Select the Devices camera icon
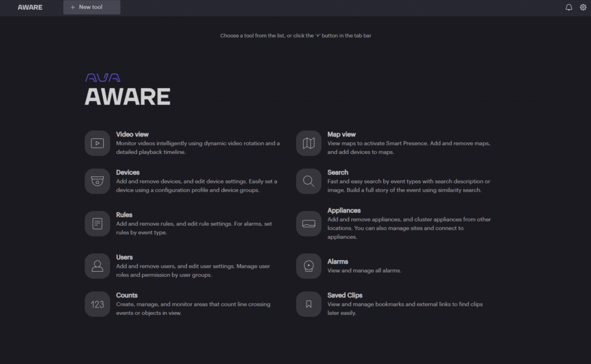The image size is (591, 364). (97, 181)
